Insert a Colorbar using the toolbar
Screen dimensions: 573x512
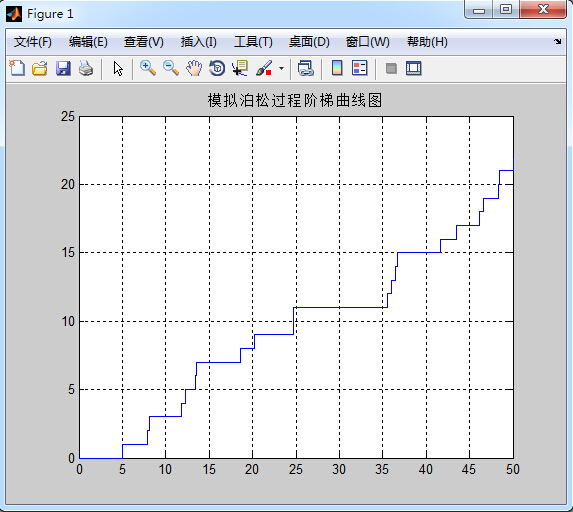[337, 68]
